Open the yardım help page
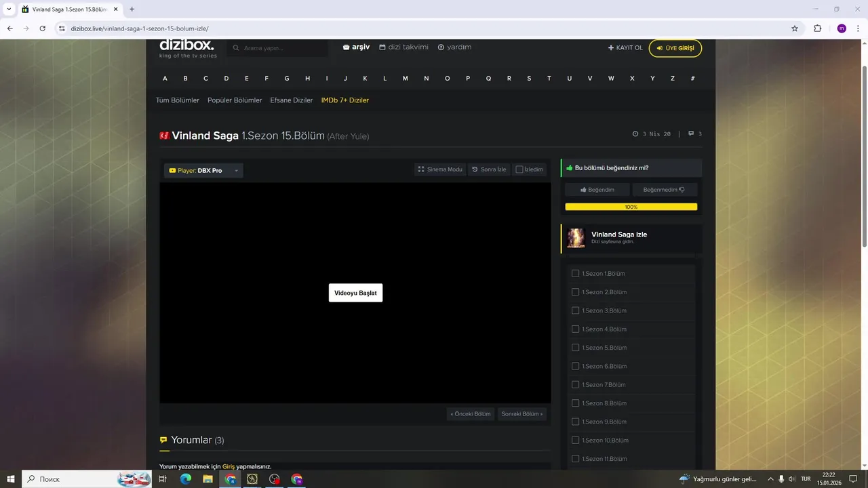The image size is (868, 488). 454,47
